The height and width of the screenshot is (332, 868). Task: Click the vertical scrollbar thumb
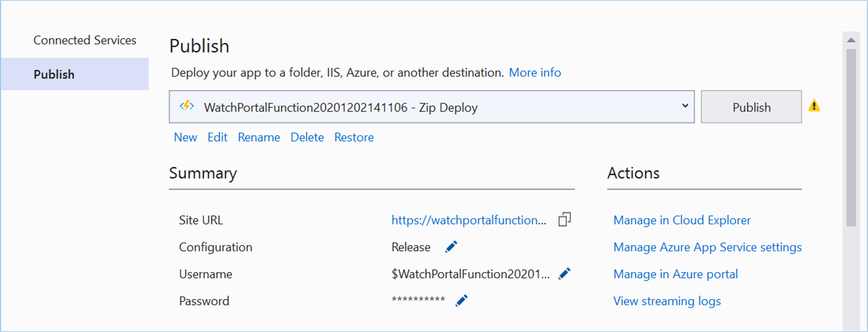pyautogui.click(x=851, y=137)
